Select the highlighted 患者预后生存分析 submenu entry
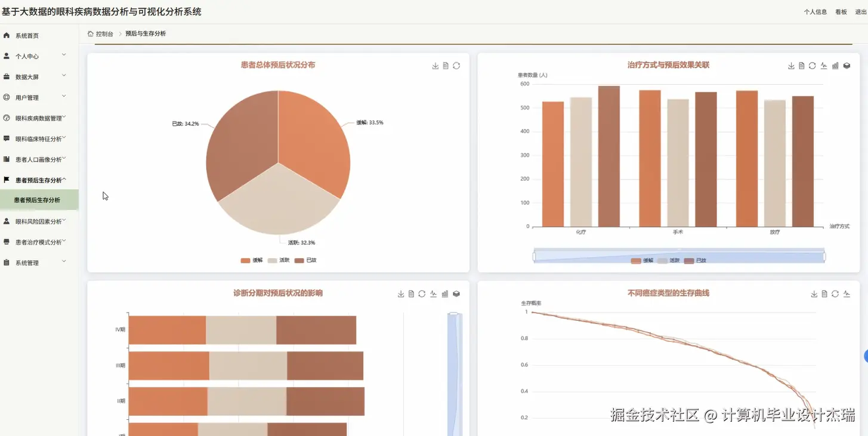This screenshot has width=868, height=436. (39, 200)
